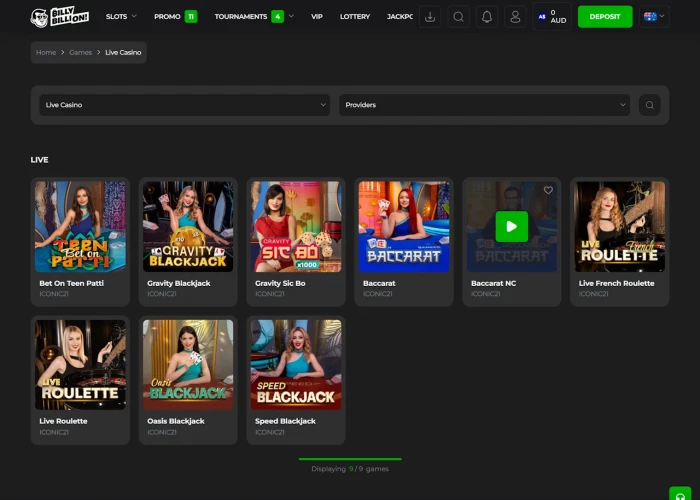This screenshot has height=500, width=700.
Task: Click the Bet On Teen Patti title
Action: 71,283
